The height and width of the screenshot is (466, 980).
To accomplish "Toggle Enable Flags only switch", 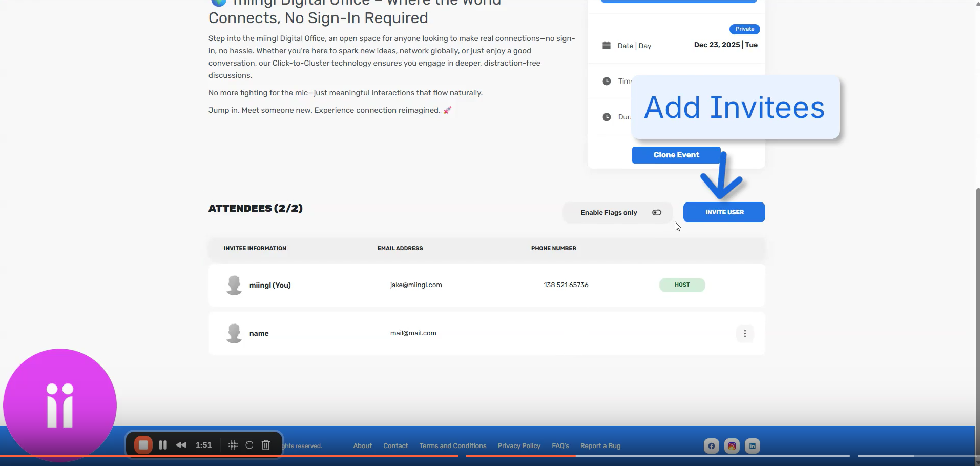I will click(657, 213).
